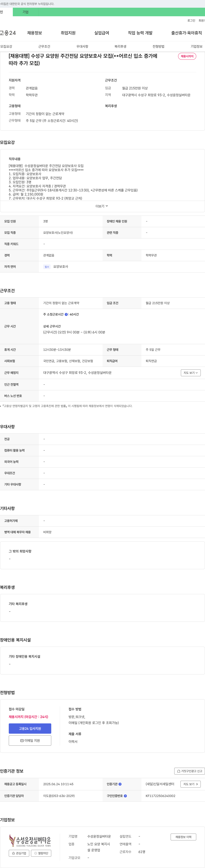Screen dimensions: 205x868
Task: Report with 거짓구인광고 신고 button
Action: (x=189, y=771)
